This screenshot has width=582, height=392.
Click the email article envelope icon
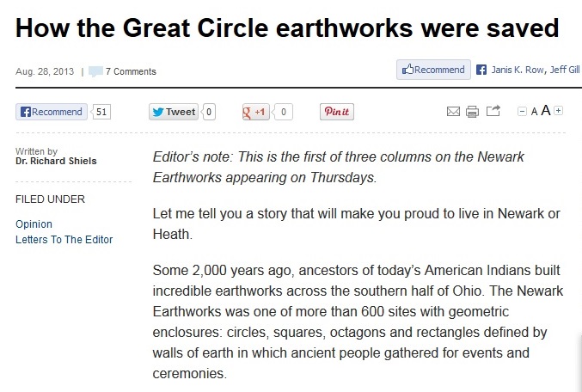[453, 112]
